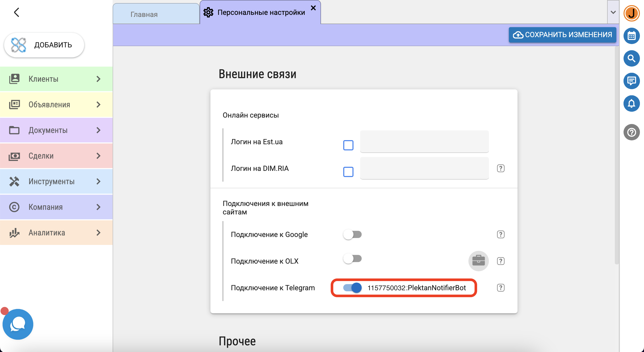The height and width of the screenshot is (352, 644).
Task: Enable the Google connection toggle
Action: 352,234
